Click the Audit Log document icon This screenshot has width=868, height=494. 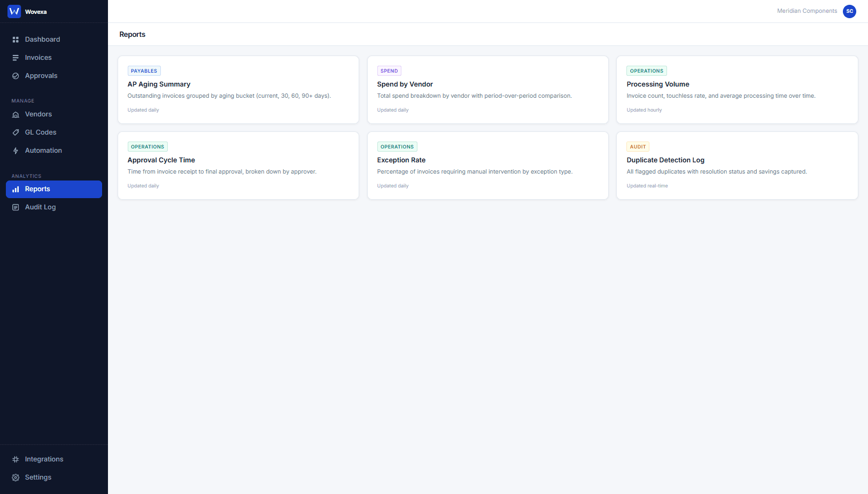15,207
